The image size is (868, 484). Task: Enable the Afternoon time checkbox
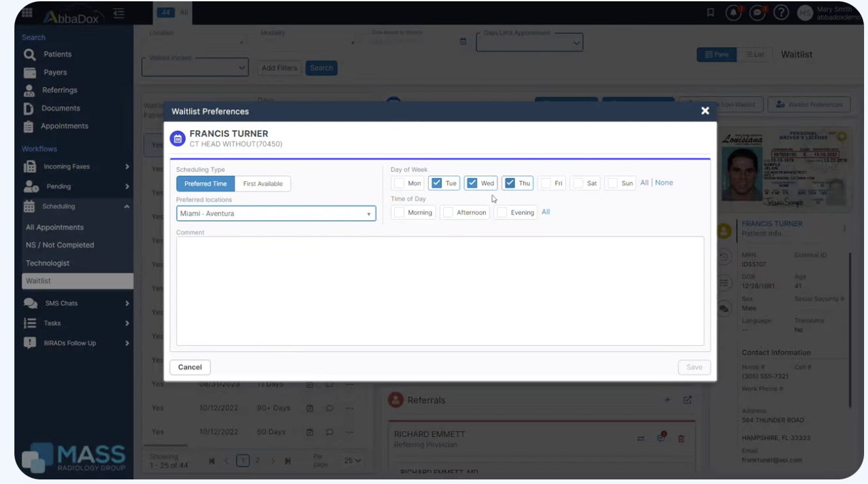[x=448, y=213]
